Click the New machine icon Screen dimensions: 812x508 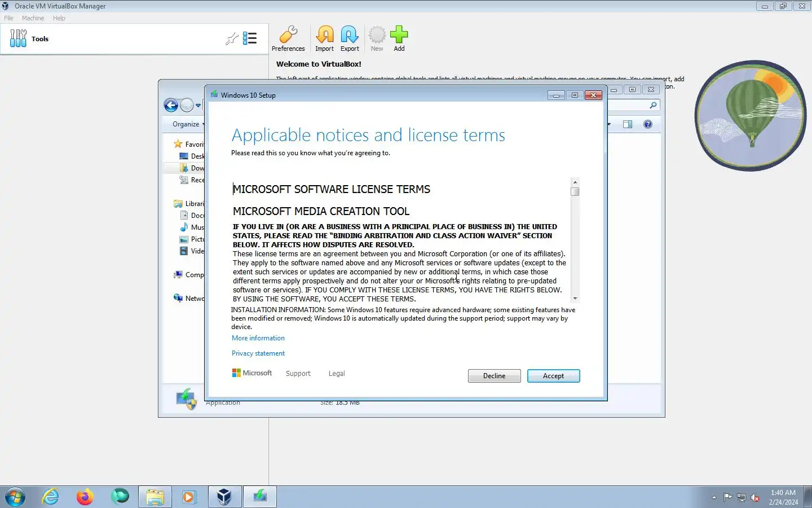(x=377, y=38)
